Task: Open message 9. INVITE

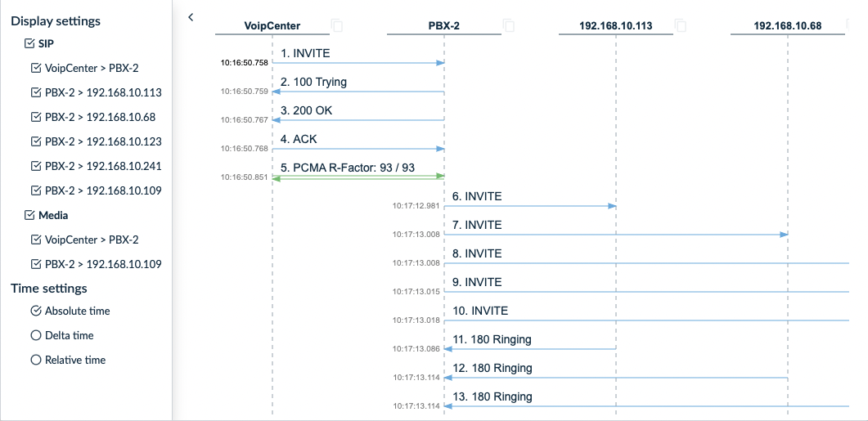Action: (x=477, y=282)
